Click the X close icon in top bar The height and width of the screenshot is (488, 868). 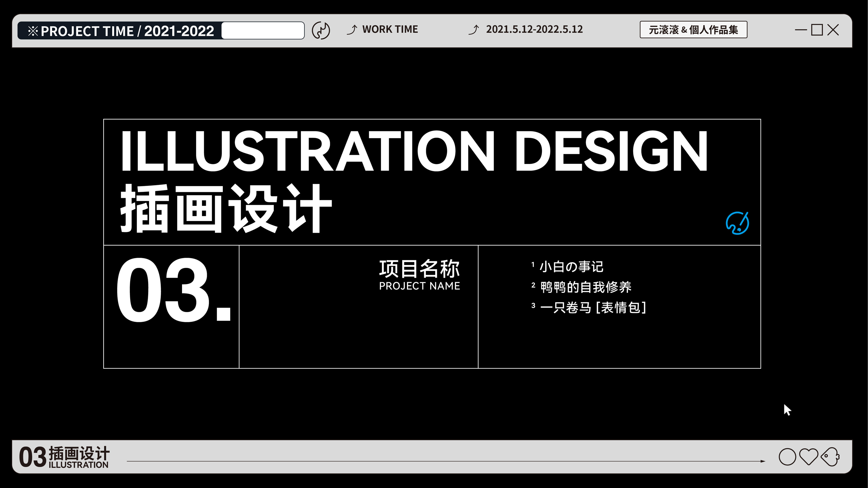point(833,30)
